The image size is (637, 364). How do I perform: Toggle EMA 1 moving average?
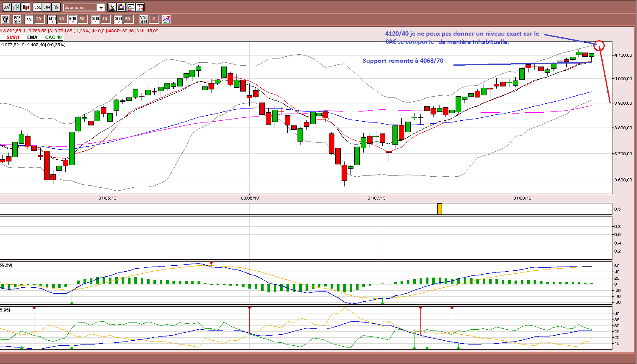[x=52, y=19]
